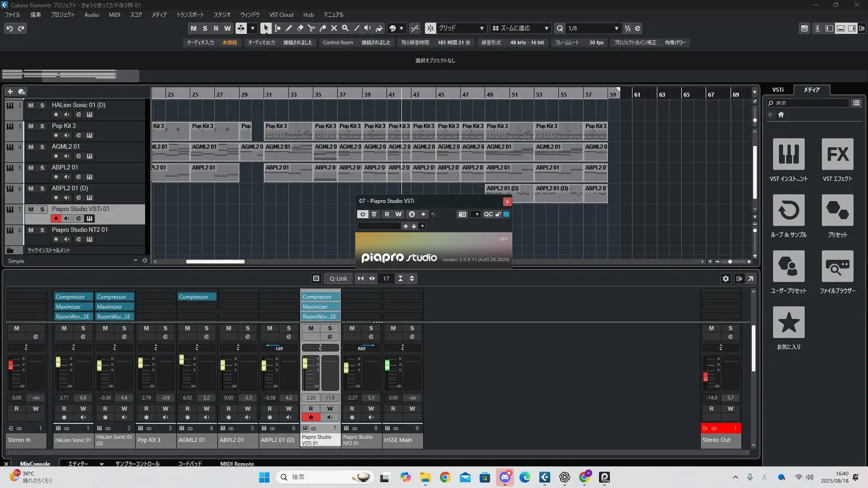Click the Stereo Out channel fader

(x=705, y=376)
